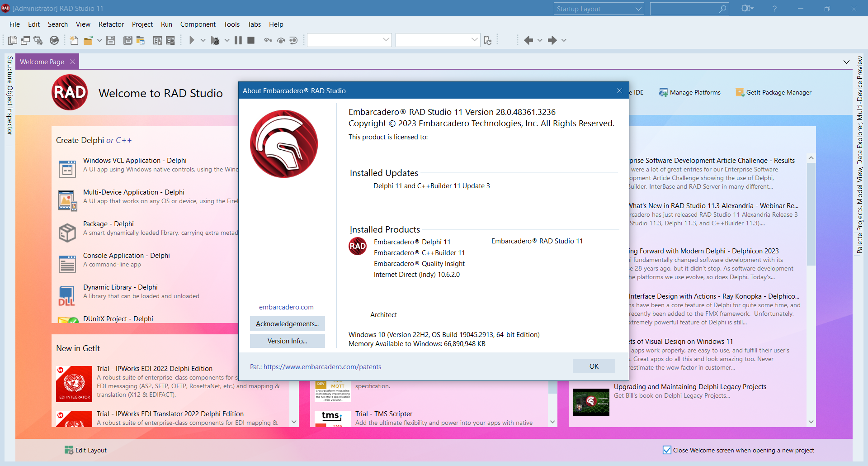This screenshot has height=466, width=868.
Task: Click the Step Over debug icon
Action: coord(281,40)
